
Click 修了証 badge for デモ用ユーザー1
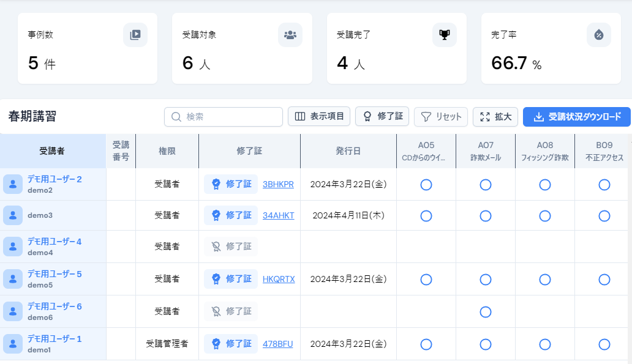tap(231, 343)
